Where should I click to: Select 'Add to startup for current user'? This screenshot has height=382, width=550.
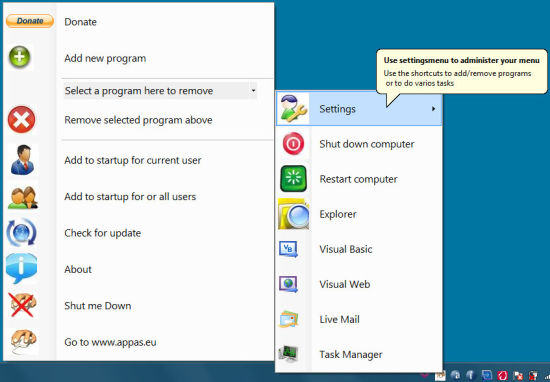pyautogui.click(x=133, y=160)
